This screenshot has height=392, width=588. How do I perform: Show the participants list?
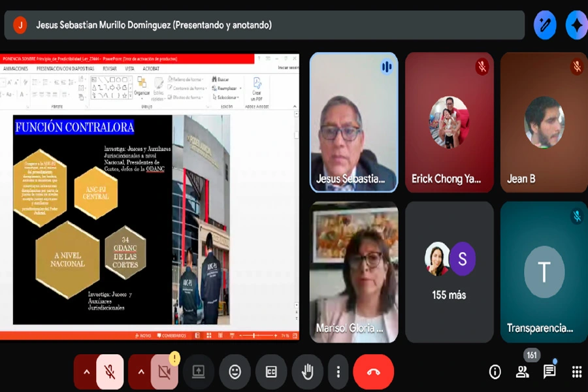point(523,372)
